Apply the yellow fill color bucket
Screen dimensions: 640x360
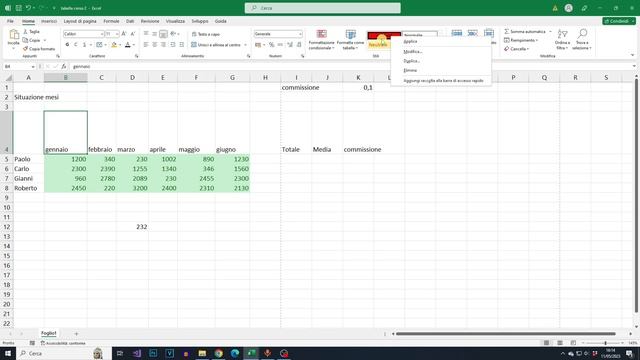114,44
